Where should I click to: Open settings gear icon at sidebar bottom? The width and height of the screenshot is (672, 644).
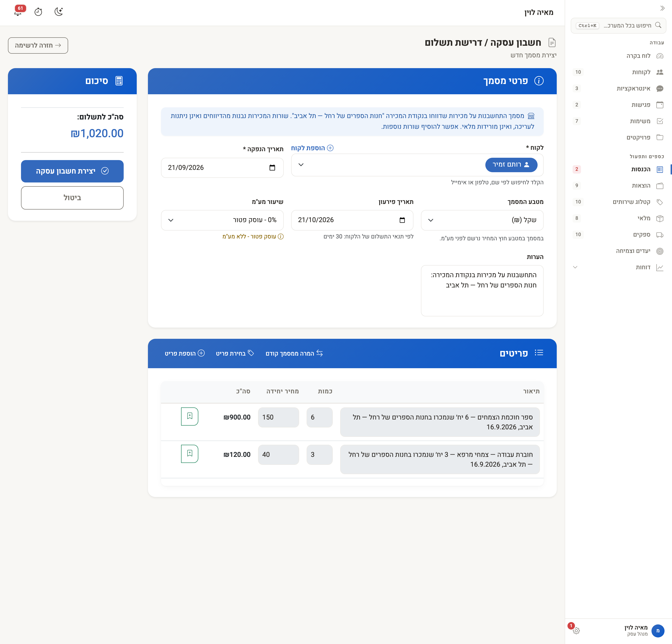click(x=576, y=631)
